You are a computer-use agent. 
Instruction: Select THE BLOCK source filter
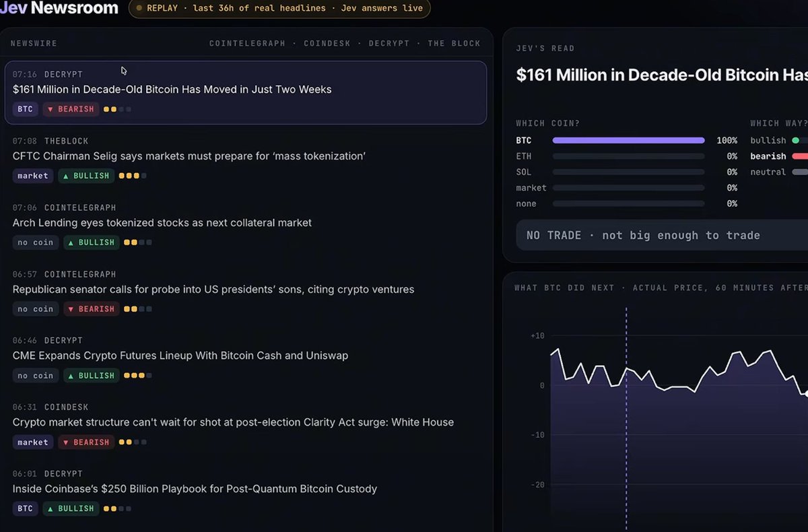454,43
